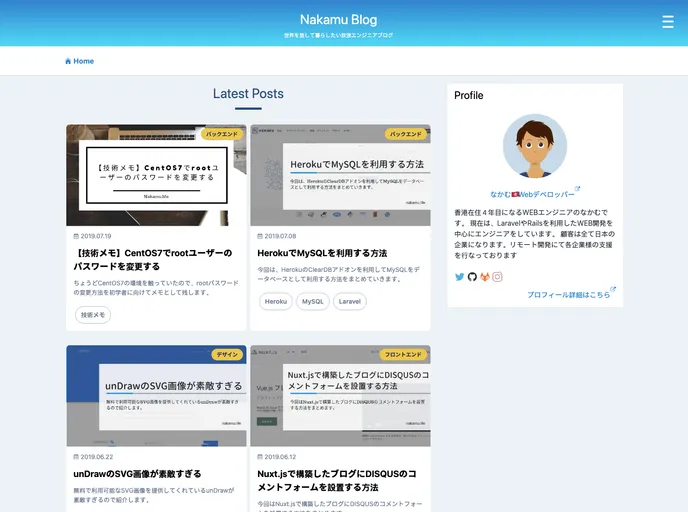This screenshot has height=512, width=688.
Task: Click the 2019.07.19 post date
Action: (x=96, y=236)
